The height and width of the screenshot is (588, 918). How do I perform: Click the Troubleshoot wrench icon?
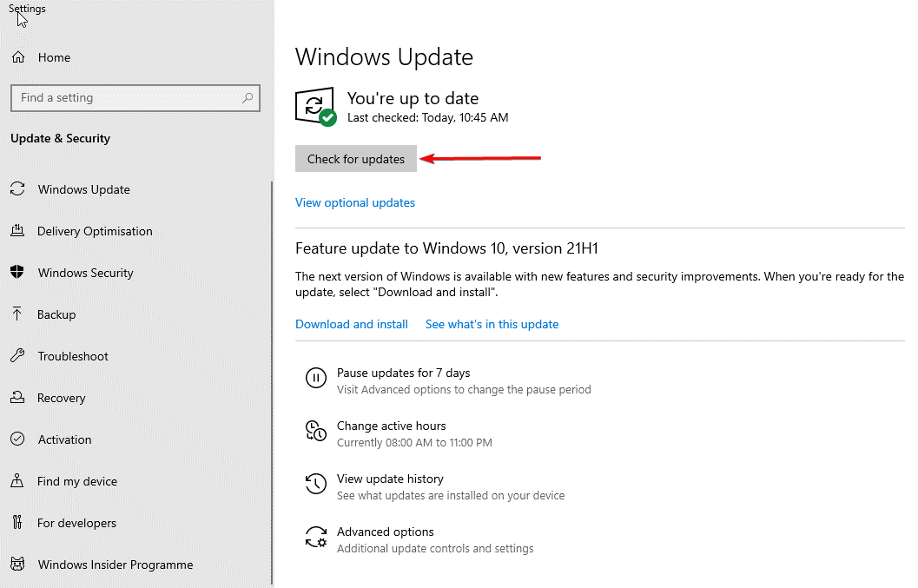18,356
